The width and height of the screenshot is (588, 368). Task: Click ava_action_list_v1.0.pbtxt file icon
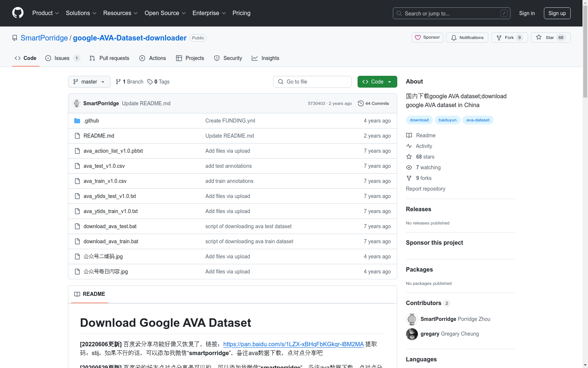click(x=77, y=151)
